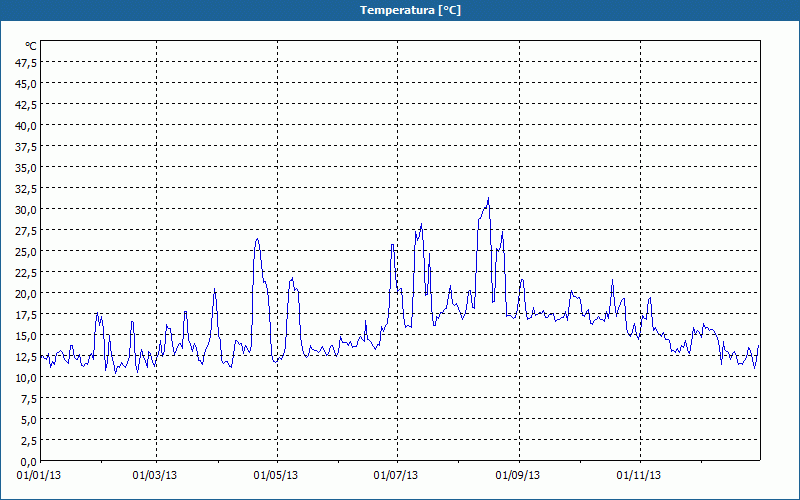800x500 pixels.
Task: Select the 01/09/13 date label
Action: (518, 476)
